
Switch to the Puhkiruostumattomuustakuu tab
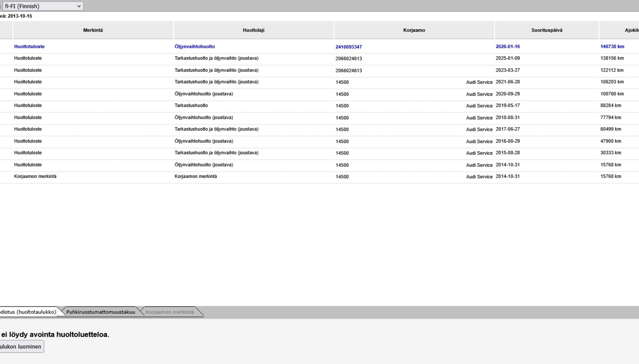click(100, 312)
